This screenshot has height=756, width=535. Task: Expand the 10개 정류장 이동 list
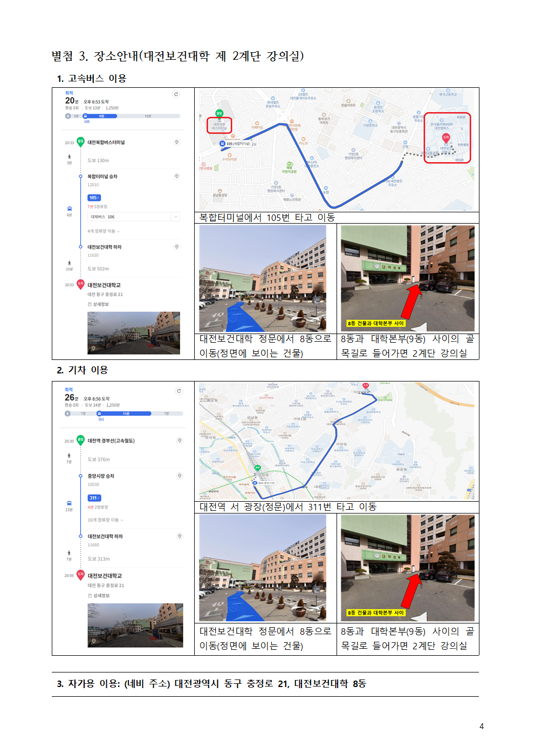pyautogui.click(x=106, y=520)
